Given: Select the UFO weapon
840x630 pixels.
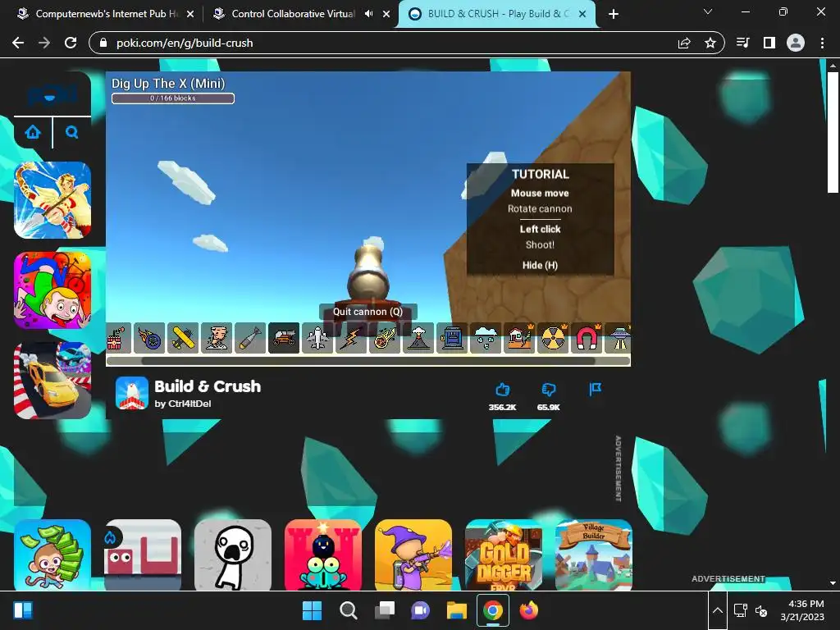Looking at the screenshot, I should [x=619, y=338].
